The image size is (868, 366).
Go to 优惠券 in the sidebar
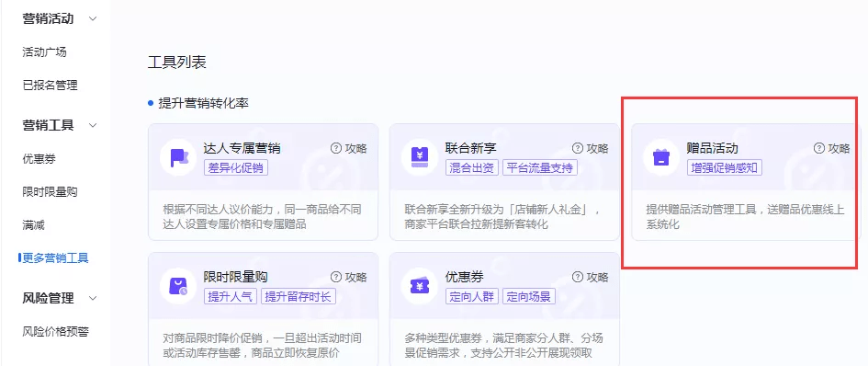tap(39, 159)
